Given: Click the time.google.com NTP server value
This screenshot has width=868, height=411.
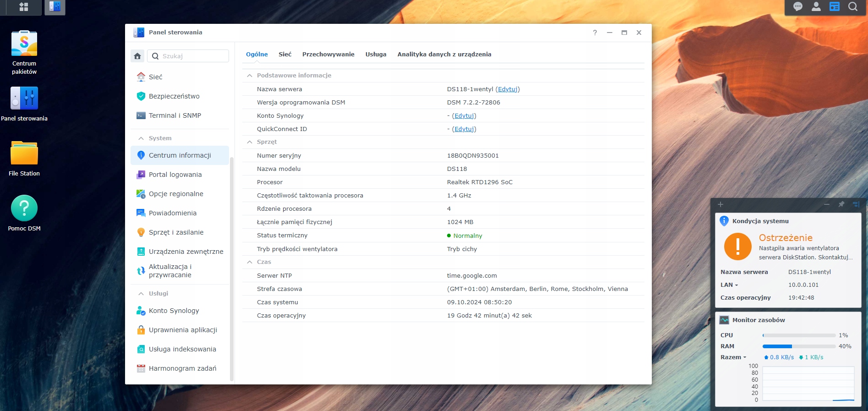Looking at the screenshot, I should [x=472, y=276].
